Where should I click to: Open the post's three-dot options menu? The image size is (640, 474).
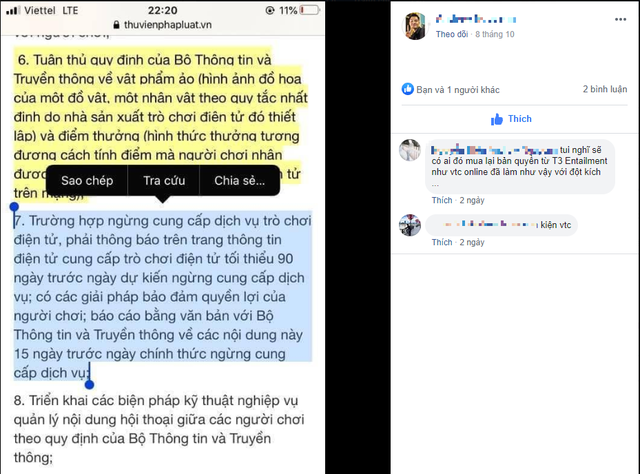(x=620, y=19)
